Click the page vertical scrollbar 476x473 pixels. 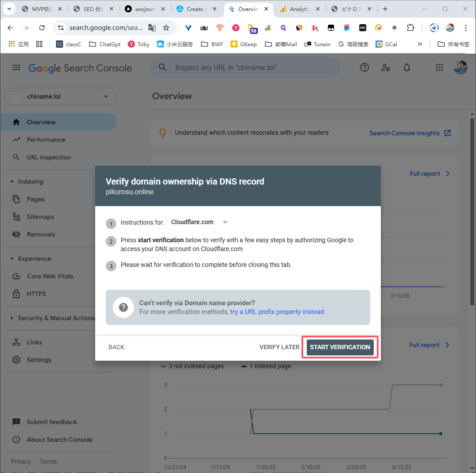pyautogui.click(x=472, y=211)
